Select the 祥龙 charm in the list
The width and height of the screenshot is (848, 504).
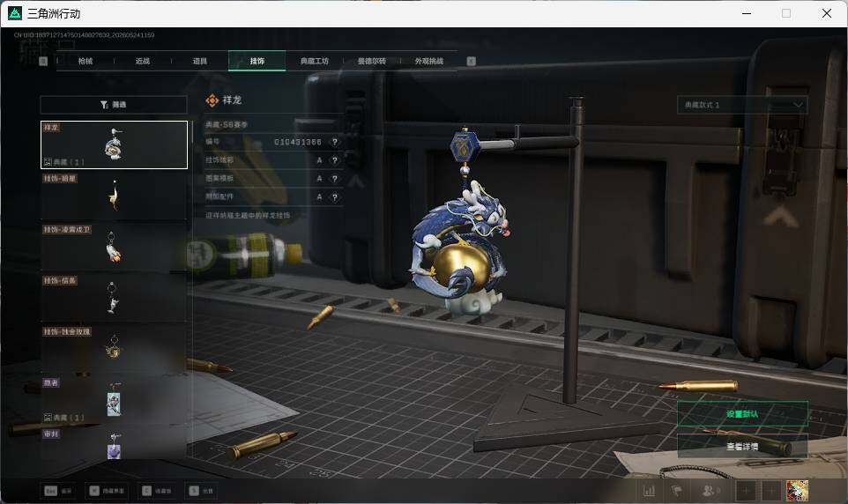114,145
